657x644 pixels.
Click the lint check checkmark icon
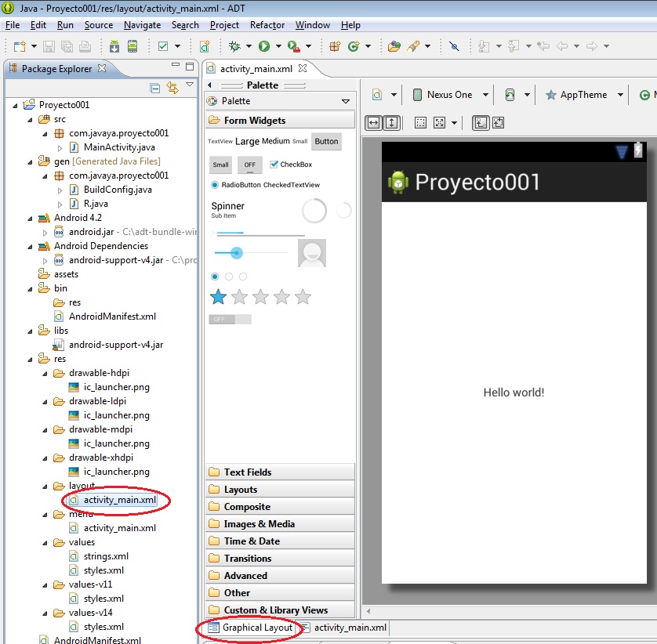coord(163,46)
